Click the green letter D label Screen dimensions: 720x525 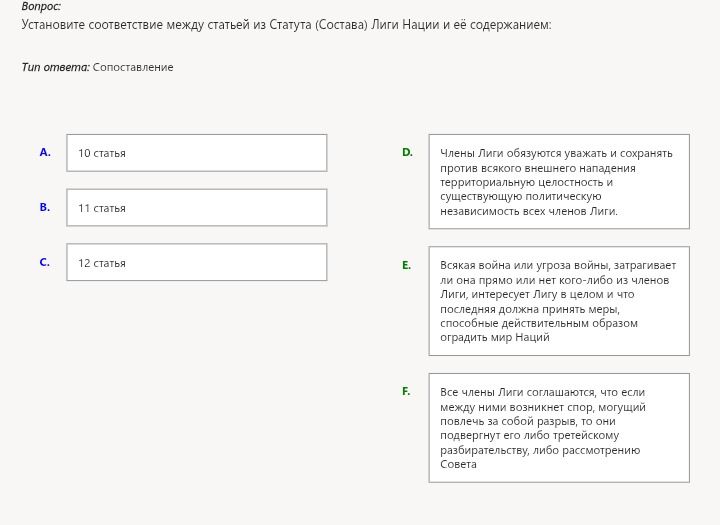407,152
